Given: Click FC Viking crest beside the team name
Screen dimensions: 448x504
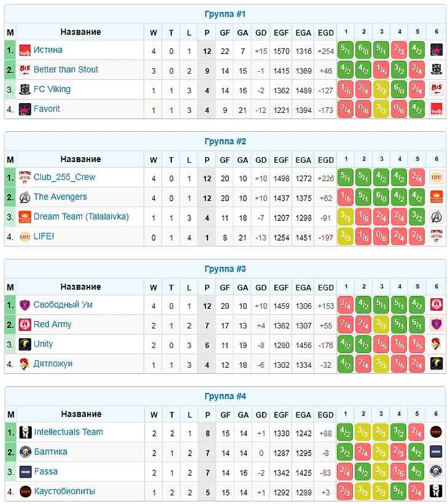Looking at the screenshot, I should click(x=25, y=90).
